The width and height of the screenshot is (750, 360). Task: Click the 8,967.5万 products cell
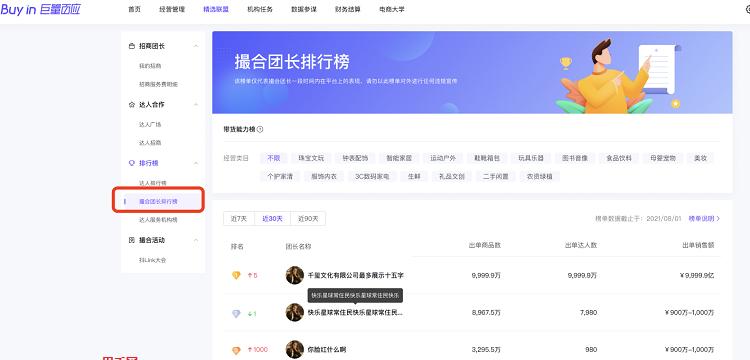coord(486,313)
